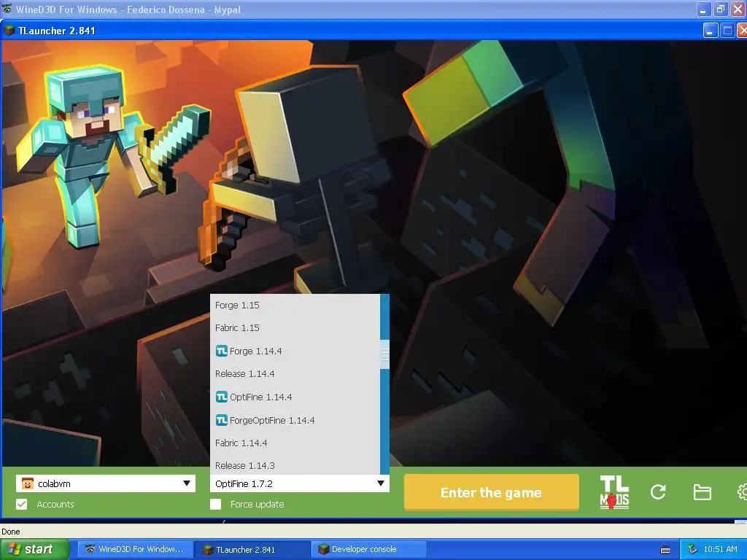The image size is (747, 560).
Task: Click the keyboard icon in system tray
Action: (665, 550)
